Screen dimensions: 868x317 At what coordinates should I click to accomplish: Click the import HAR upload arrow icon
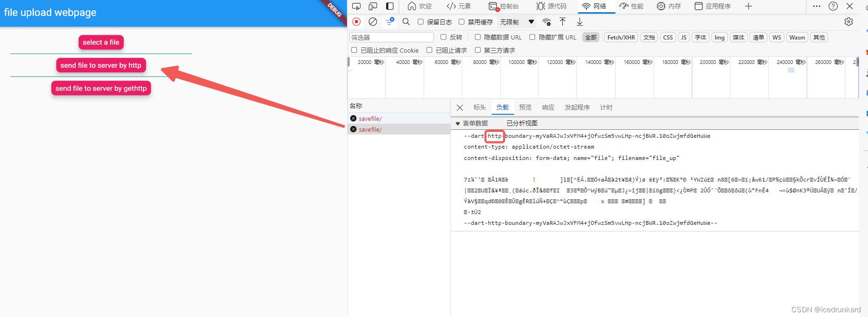click(562, 22)
